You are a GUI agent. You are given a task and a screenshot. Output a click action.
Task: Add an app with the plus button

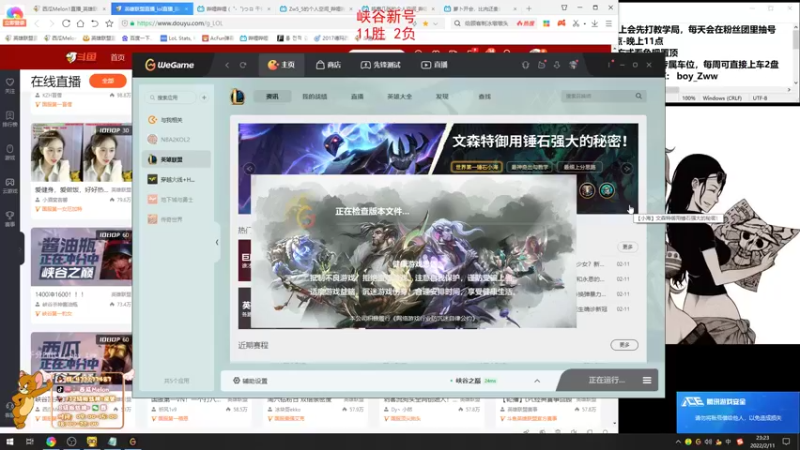point(204,97)
